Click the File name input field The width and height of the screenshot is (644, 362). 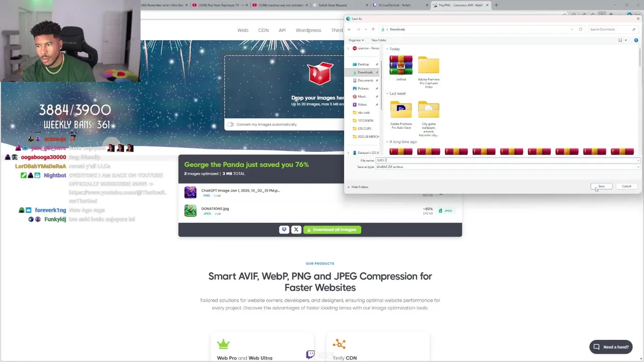pyautogui.click(x=508, y=160)
